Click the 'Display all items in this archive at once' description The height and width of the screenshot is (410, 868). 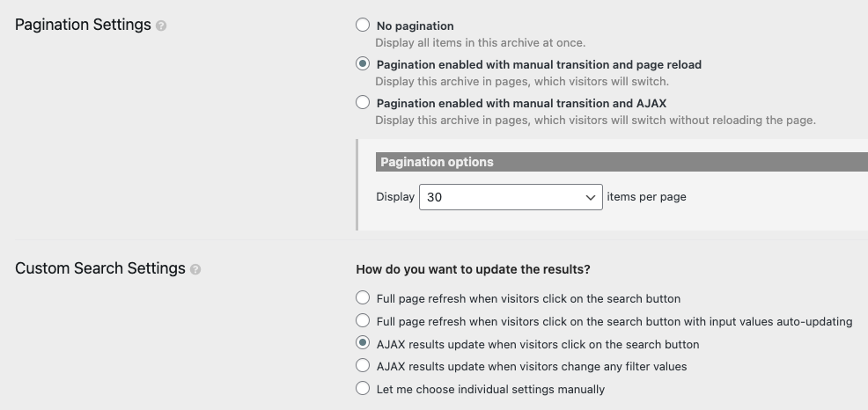pyautogui.click(x=480, y=42)
